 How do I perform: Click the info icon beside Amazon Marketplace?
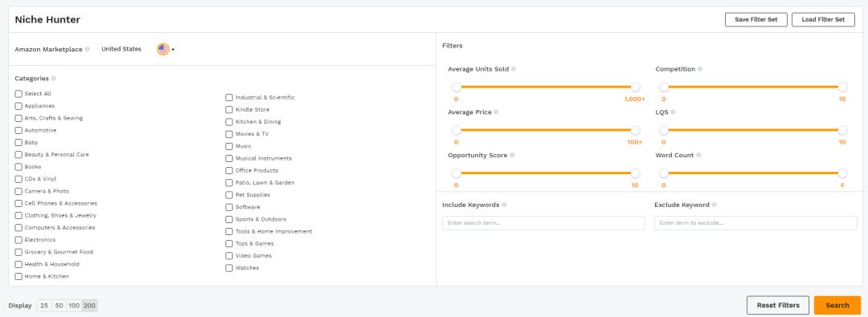coord(88,49)
